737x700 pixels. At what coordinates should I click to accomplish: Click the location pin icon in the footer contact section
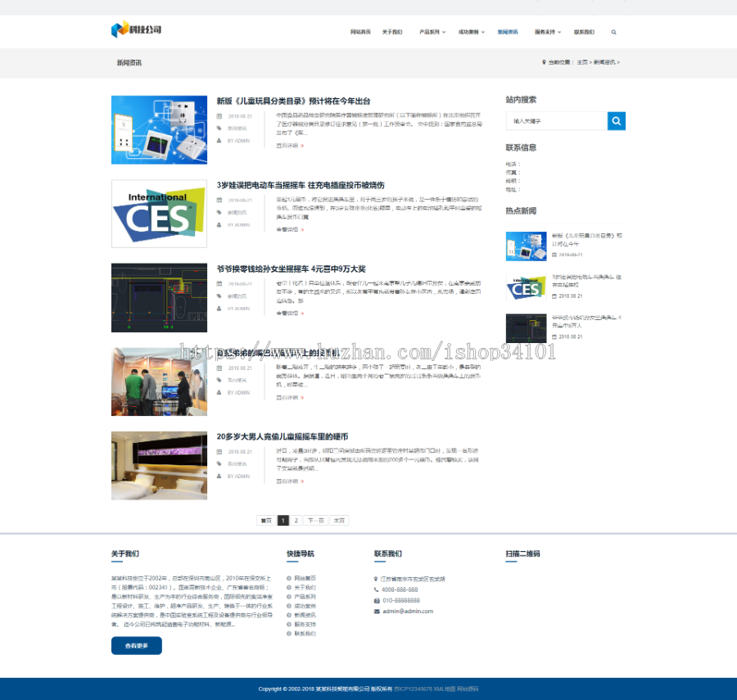[x=374, y=578]
